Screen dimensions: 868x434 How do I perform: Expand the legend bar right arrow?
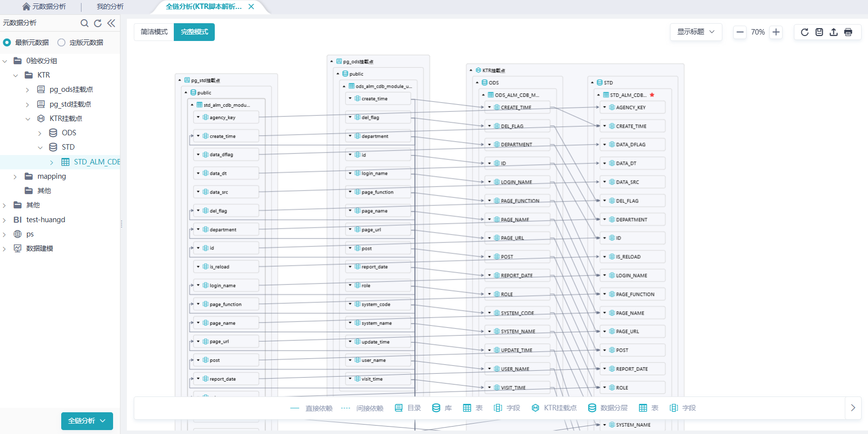pos(853,408)
